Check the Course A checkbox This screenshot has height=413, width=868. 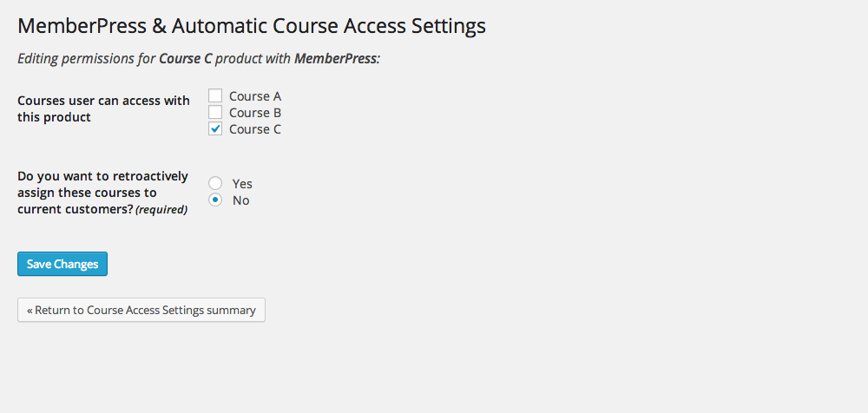(215, 96)
